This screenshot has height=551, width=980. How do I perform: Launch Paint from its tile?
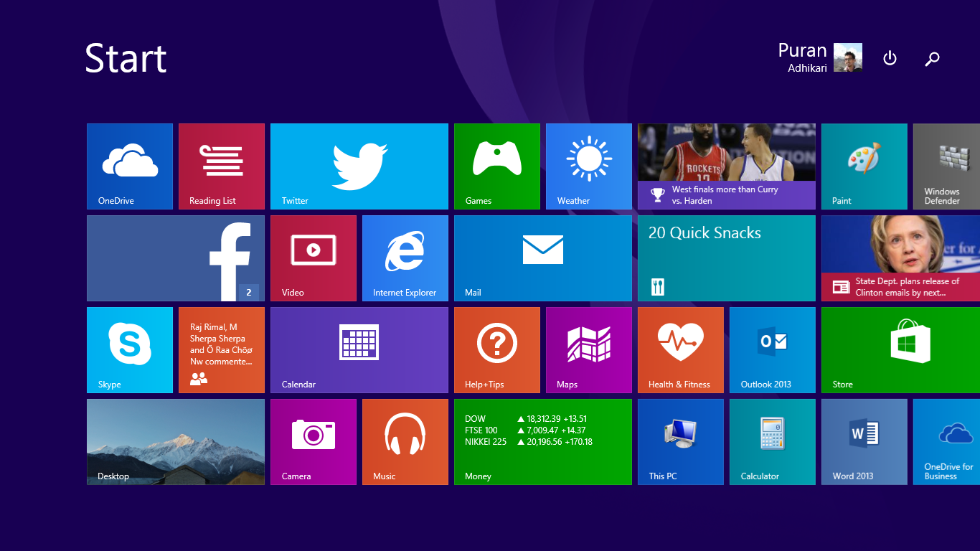(x=864, y=166)
